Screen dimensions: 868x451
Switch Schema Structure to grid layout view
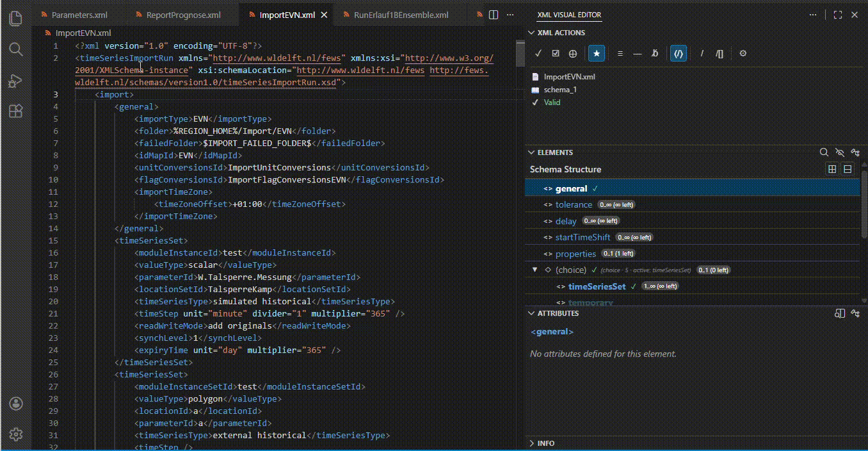pos(832,169)
